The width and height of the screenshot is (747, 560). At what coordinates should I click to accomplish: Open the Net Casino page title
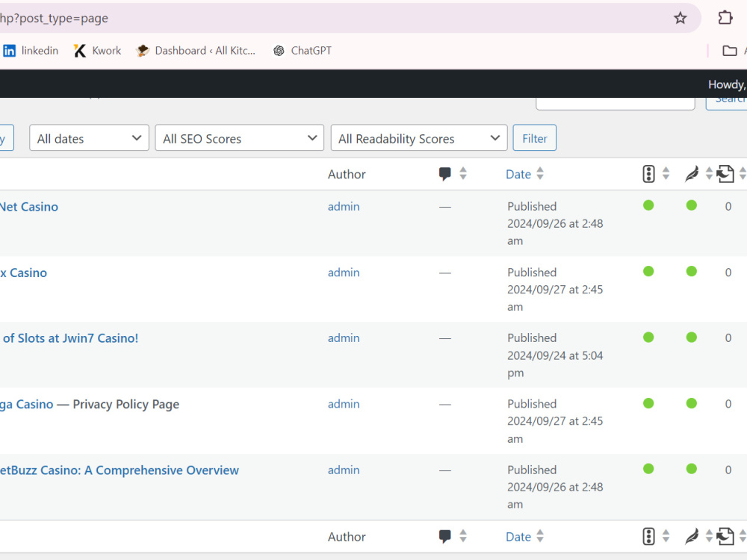29,207
